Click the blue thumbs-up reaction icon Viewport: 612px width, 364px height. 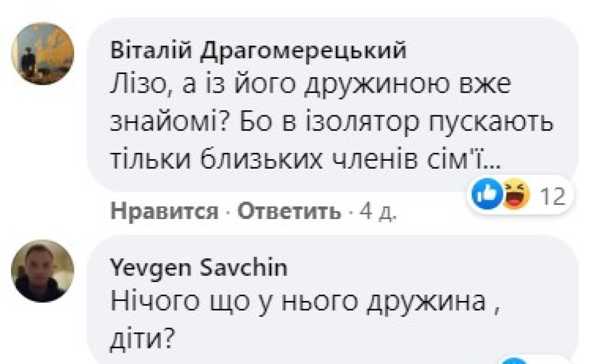pos(486,196)
